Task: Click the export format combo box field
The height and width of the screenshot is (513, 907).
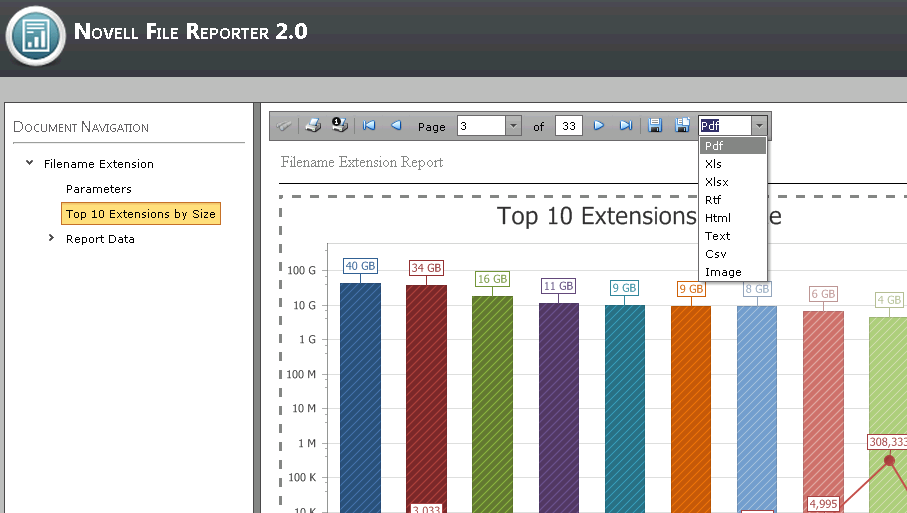Action: 725,126
